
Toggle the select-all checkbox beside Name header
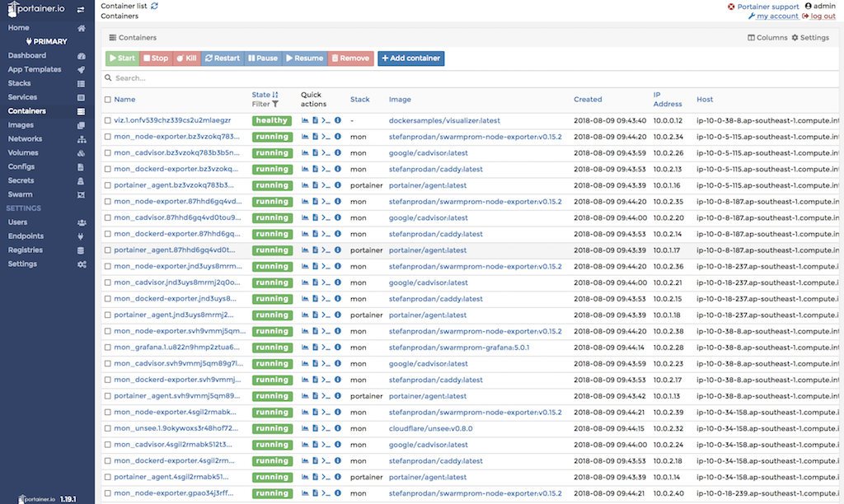tap(108, 100)
